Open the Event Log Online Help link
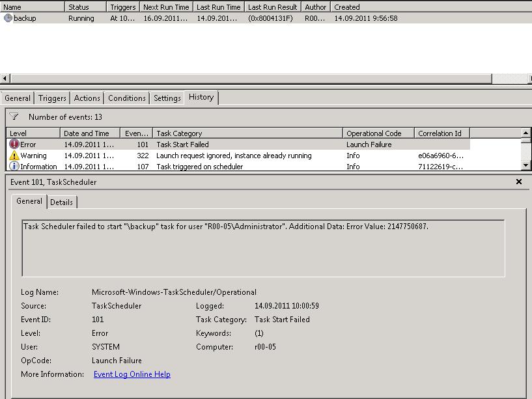Image resolution: width=532 pixels, height=399 pixels. click(132, 374)
